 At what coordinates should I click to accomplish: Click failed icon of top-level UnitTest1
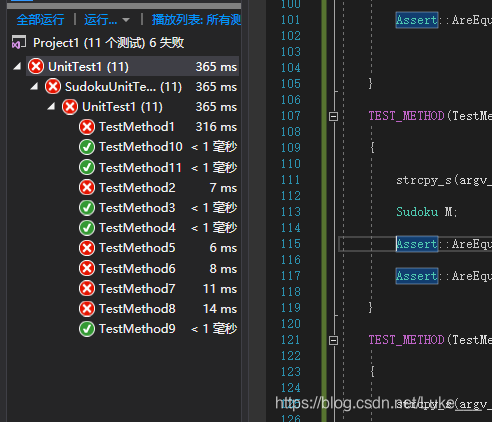(36, 66)
